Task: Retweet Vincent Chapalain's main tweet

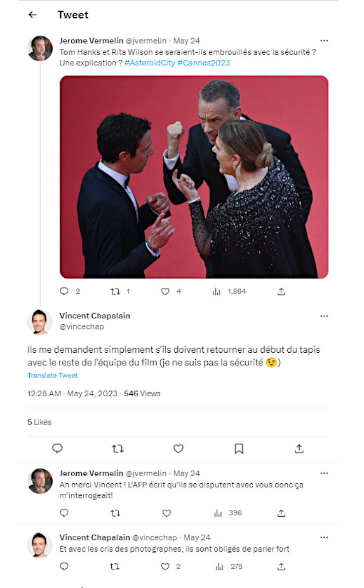Action: point(118,448)
